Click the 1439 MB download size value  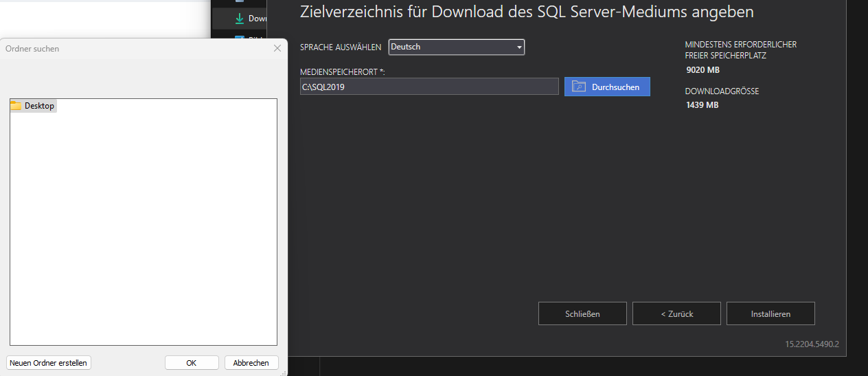pyautogui.click(x=703, y=105)
